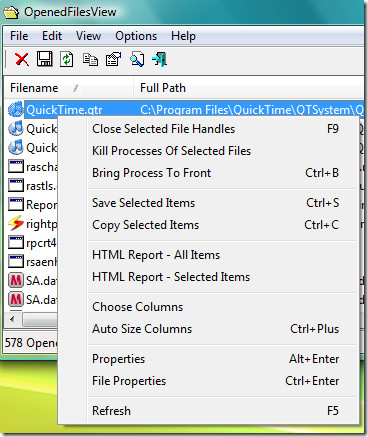Click the magnifier find toolbar icon
The width and height of the screenshot is (368, 437).
click(x=137, y=59)
